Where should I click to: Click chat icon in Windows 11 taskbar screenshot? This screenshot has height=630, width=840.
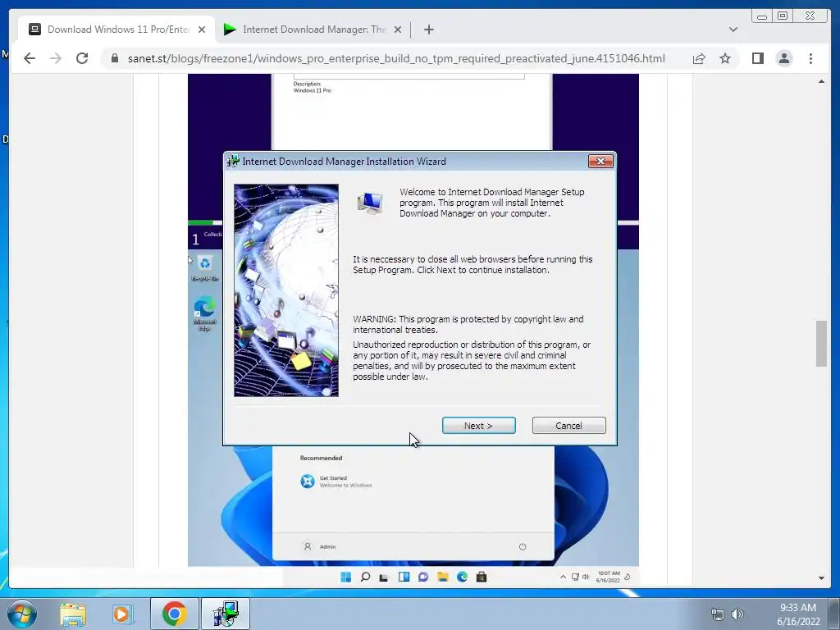click(423, 577)
